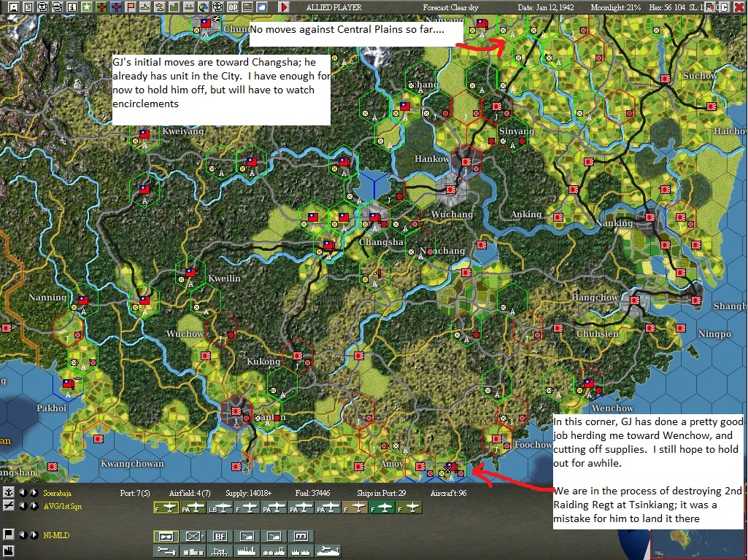Select the tan-colored F fighter unit

(356, 508)
